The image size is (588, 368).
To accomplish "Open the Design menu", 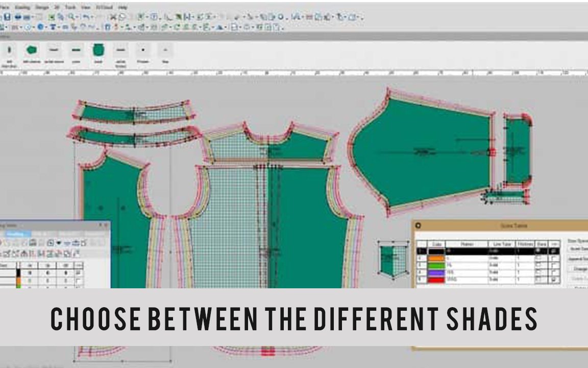I will point(42,7).
